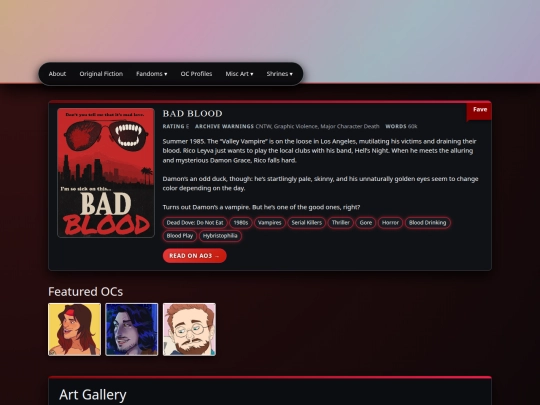Open the About page
The width and height of the screenshot is (540, 405).
[x=57, y=74]
